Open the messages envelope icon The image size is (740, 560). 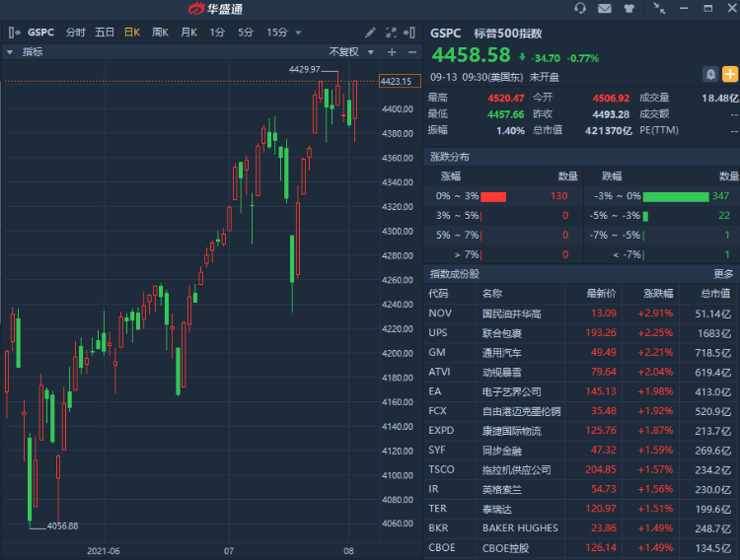point(605,9)
